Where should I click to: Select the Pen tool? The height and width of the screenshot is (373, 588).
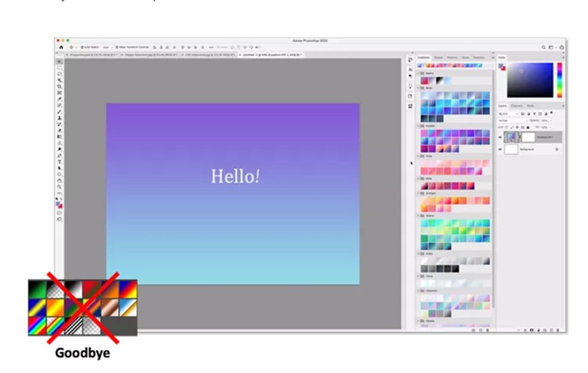click(59, 156)
